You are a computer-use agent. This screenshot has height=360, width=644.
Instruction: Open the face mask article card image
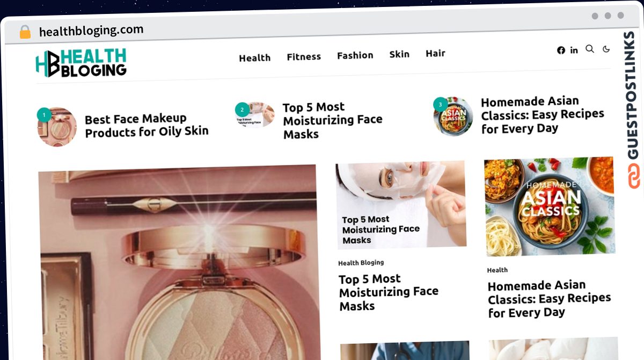(x=401, y=205)
